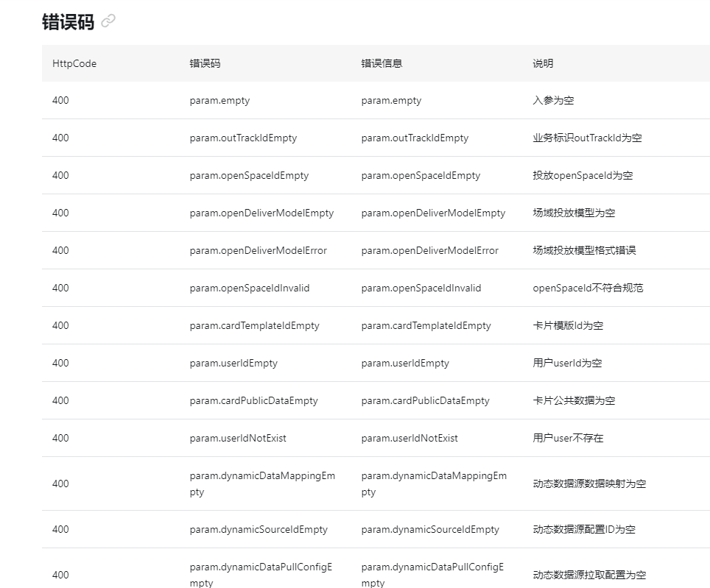The image size is (710, 588).
Task: Select error code param.outTrackIdEmpty
Action: (243, 138)
